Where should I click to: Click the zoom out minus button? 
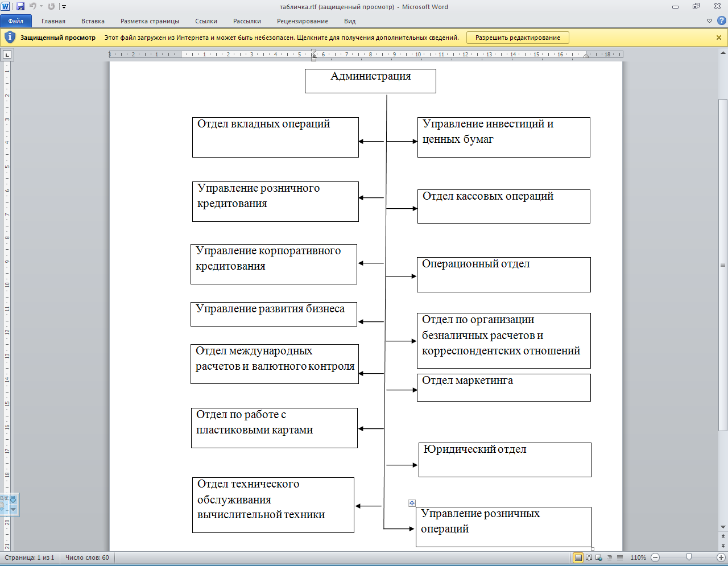tap(655, 557)
